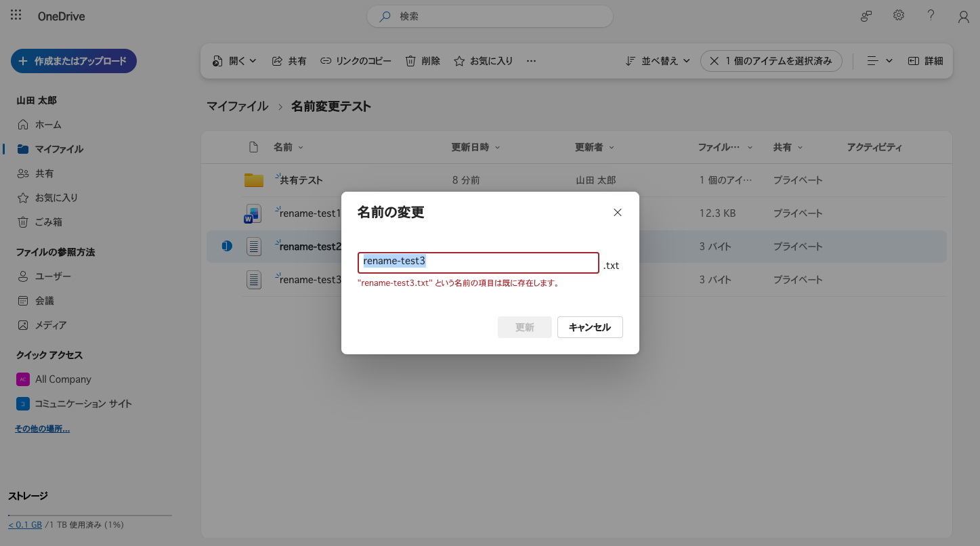Viewport: 980px width, 546px height.
Task: Click 8 分前 modified time cell
Action: [x=466, y=180]
